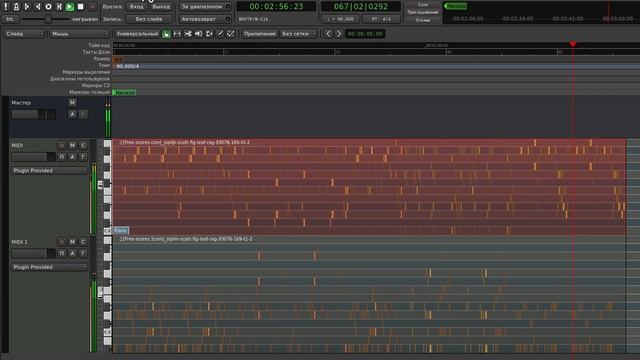The width and height of the screenshot is (640, 360).
Task: Select the grab hand edit tool
Action: (166, 34)
